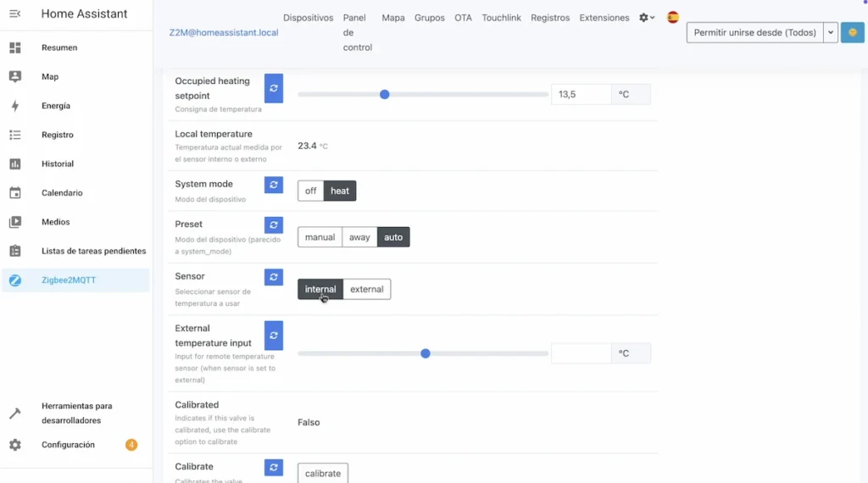The height and width of the screenshot is (483, 868).
Task: Open the Energía lightning icon
Action: [x=15, y=106]
